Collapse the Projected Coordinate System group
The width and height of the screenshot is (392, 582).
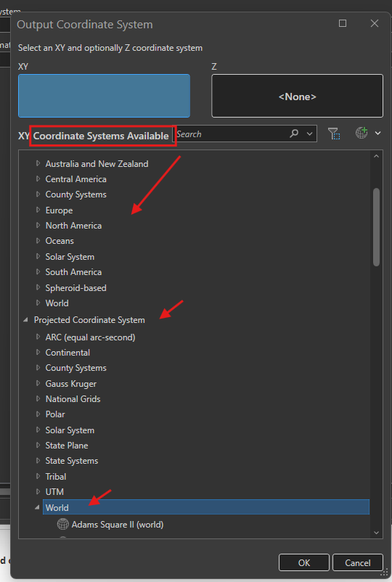25,319
